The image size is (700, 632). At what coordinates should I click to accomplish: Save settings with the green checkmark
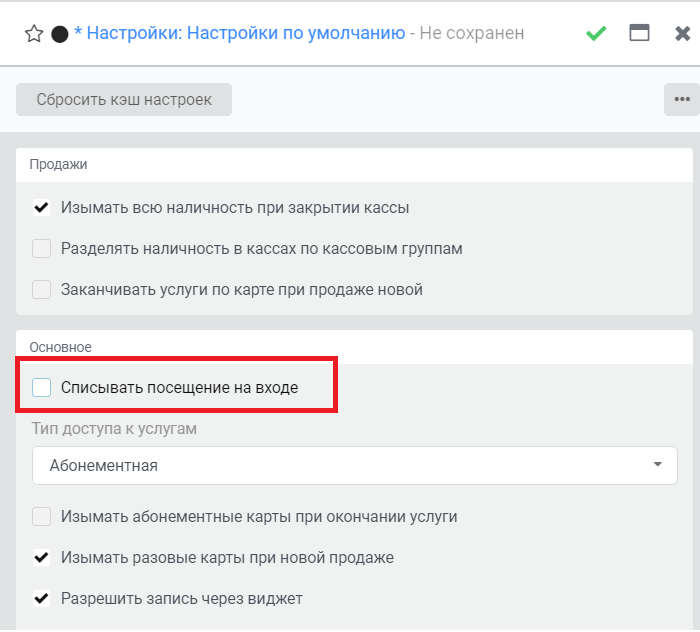point(596,33)
